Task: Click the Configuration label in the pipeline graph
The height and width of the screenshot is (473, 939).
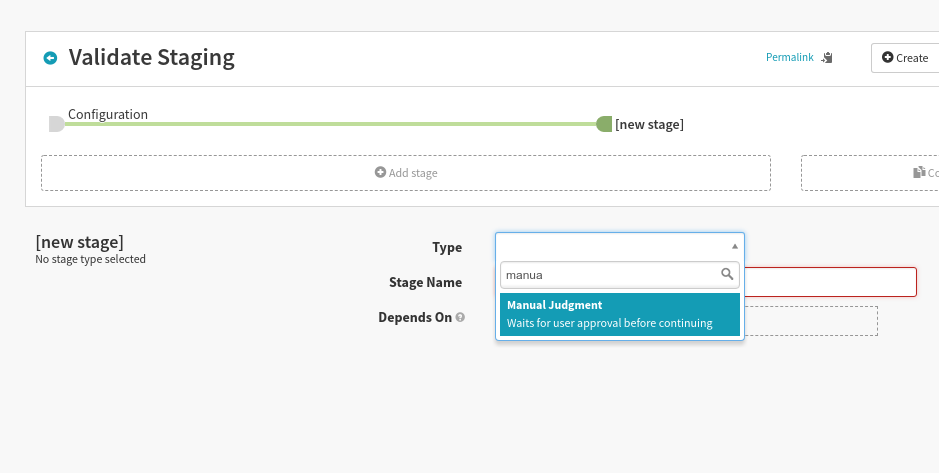Action: pyautogui.click(x=108, y=114)
